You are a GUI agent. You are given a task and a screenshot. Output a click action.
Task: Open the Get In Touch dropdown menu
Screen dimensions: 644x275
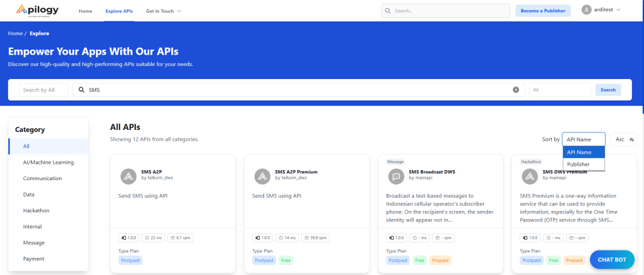163,11
